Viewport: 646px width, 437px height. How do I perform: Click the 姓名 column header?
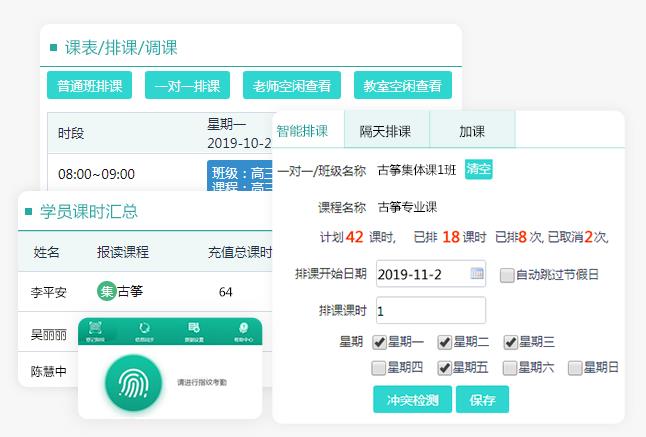47,252
